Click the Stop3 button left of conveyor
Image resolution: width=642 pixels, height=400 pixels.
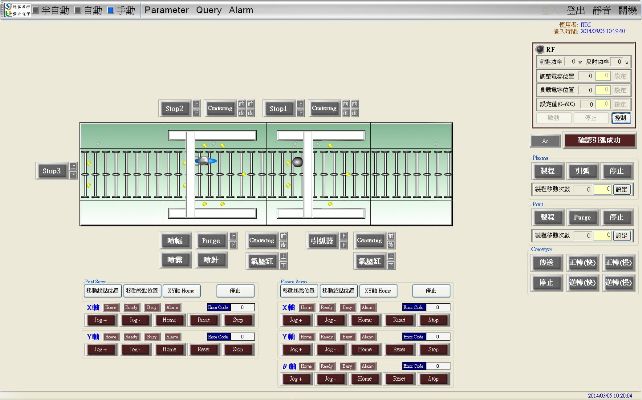tap(52, 171)
